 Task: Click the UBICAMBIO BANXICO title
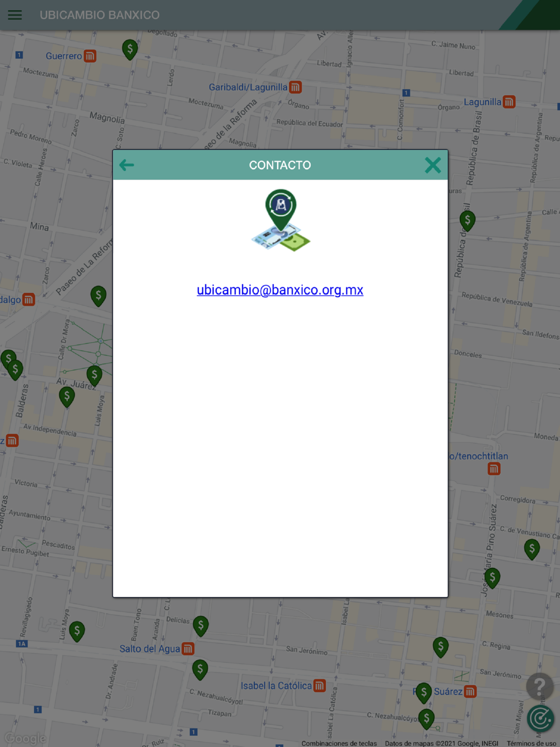point(100,15)
